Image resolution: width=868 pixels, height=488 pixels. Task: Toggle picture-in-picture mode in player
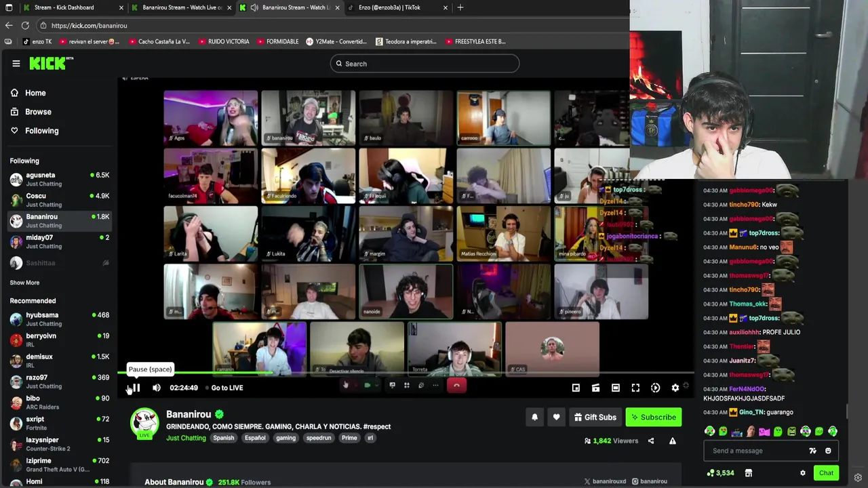[576, 388]
